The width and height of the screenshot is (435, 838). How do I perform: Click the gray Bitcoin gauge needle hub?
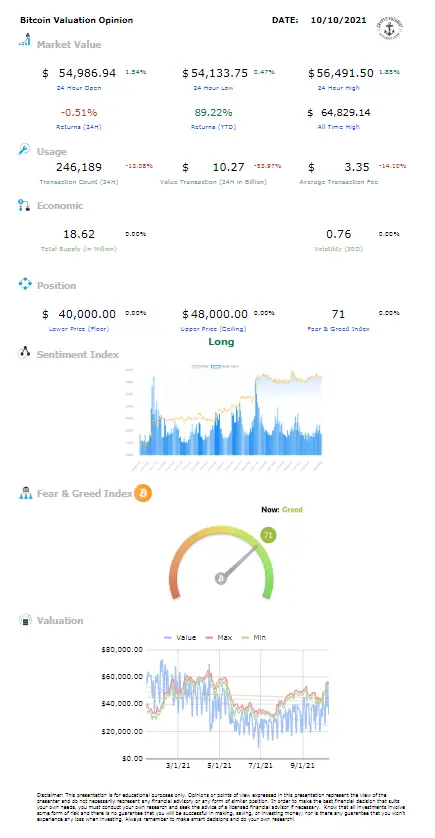pos(221,578)
